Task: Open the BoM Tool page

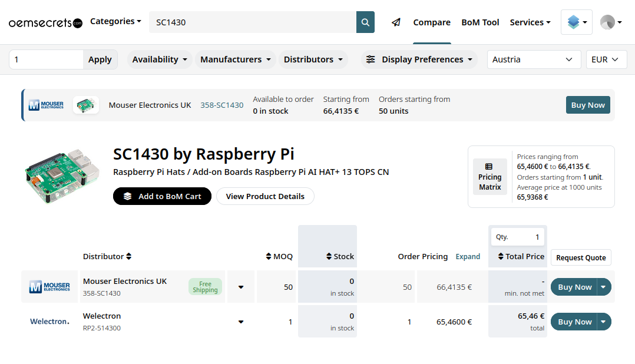Action: [x=480, y=22]
